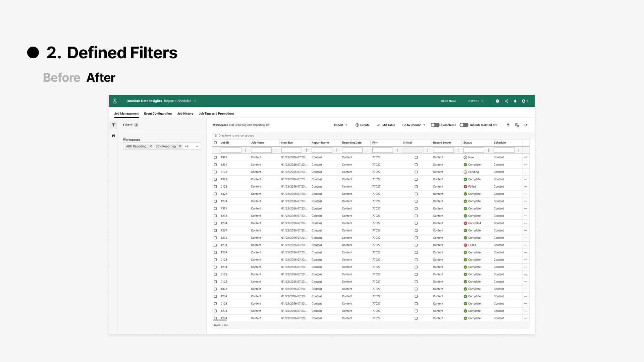Screen dimensions: 644x362
Task: Open the help question mark icon
Action: tap(497, 101)
